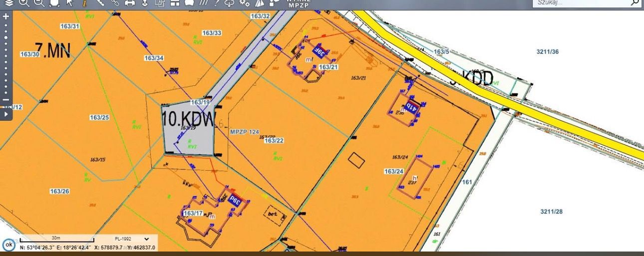Expand the side panel with arrow button
The height and width of the screenshot is (256, 644).
(x=6, y=114)
